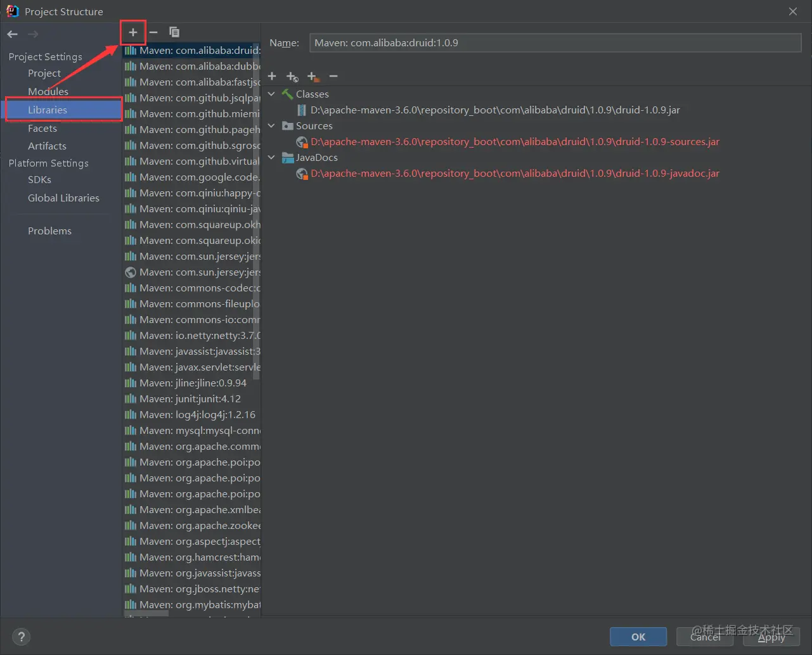Select Maven: com.github.sgros library
This screenshot has width=812, height=655.
click(x=191, y=145)
